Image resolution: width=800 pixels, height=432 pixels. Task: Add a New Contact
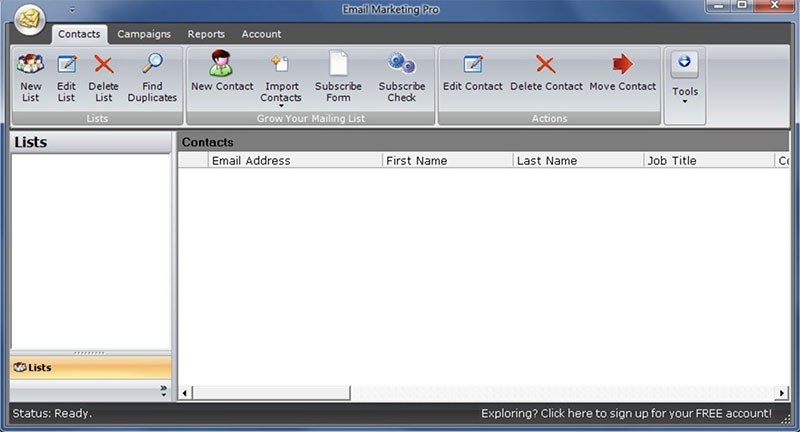(x=222, y=71)
